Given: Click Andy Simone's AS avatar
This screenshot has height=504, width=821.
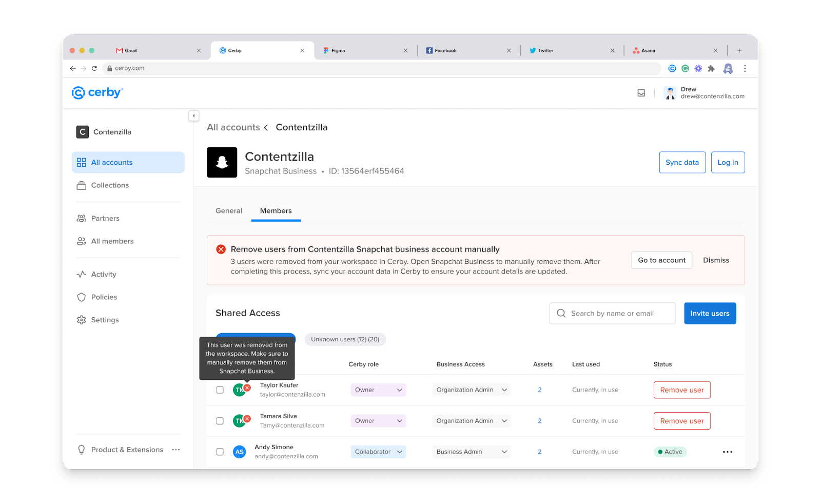Looking at the screenshot, I should click(240, 452).
